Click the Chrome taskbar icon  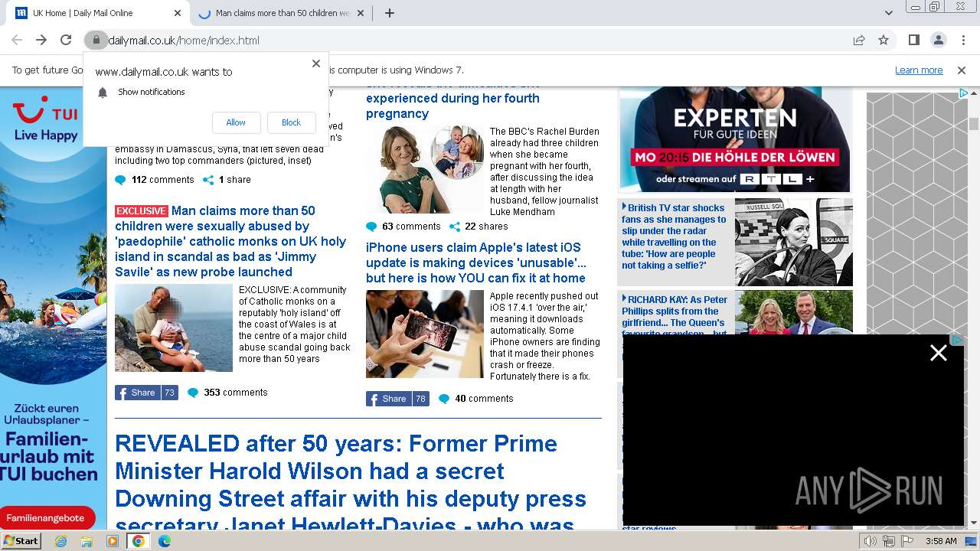pos(139,541)
